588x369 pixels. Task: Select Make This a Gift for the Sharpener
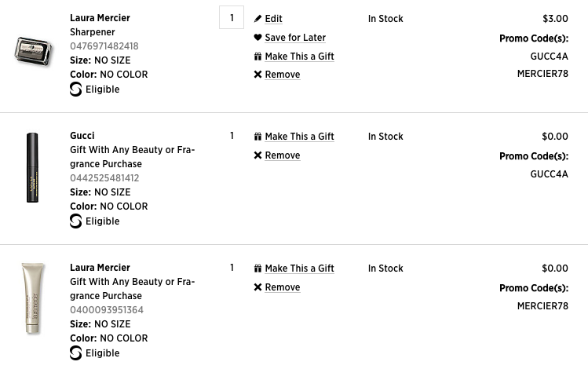click(299, 57)
